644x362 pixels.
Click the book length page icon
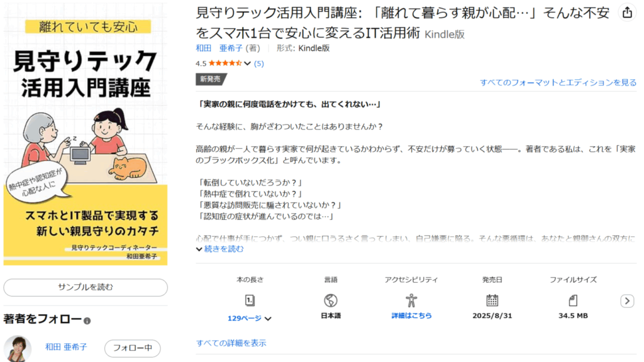click(250, 300)
